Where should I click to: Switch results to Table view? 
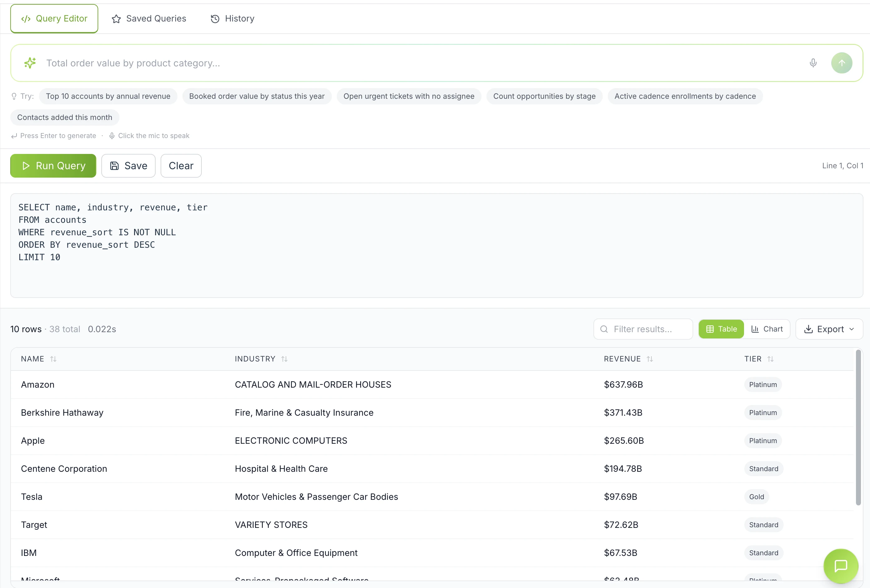pyautogui.click(x=721, y=329)
